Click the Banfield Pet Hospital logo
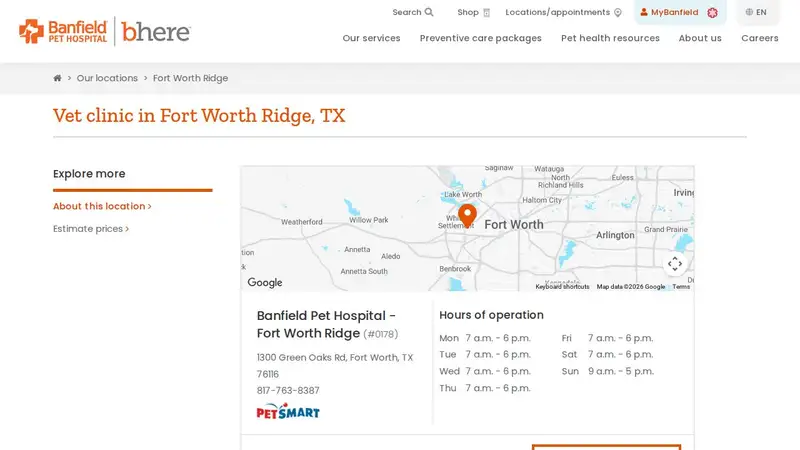Screen dimensions: 800x450 63,31
